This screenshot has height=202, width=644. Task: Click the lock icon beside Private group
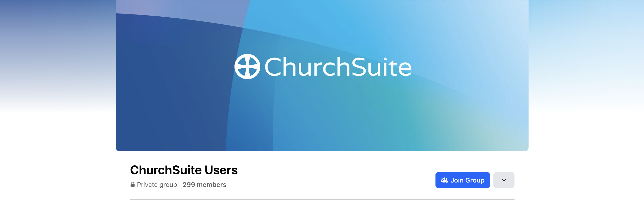[x=133, y=184]
